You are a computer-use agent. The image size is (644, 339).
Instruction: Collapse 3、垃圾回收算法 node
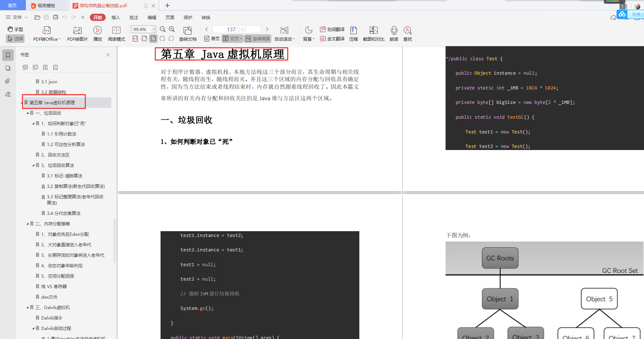(33, 166)
